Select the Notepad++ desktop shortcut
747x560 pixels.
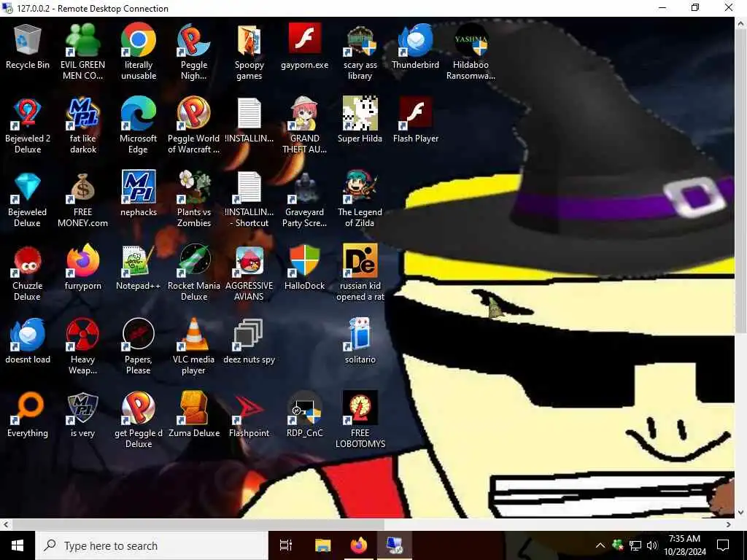coord(138,268)
